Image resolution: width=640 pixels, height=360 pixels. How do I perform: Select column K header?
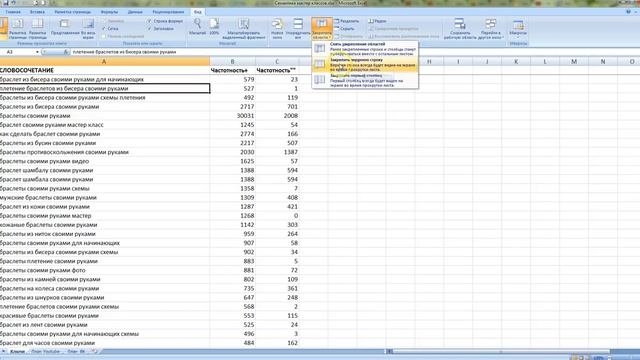tap(516, 62)
